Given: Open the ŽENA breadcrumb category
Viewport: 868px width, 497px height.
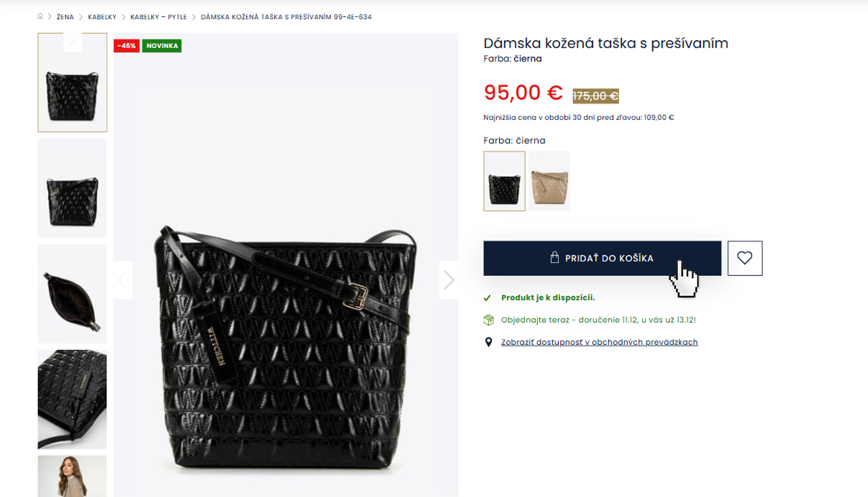Looking at the screenshot, I should (64, 16).
